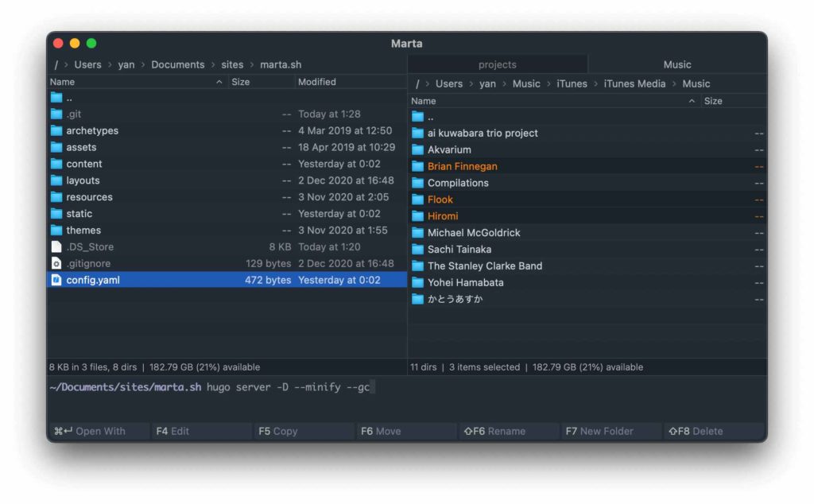The image size is (814, 504).
Task: Click the config.yaml file icon
Action: 56,281
